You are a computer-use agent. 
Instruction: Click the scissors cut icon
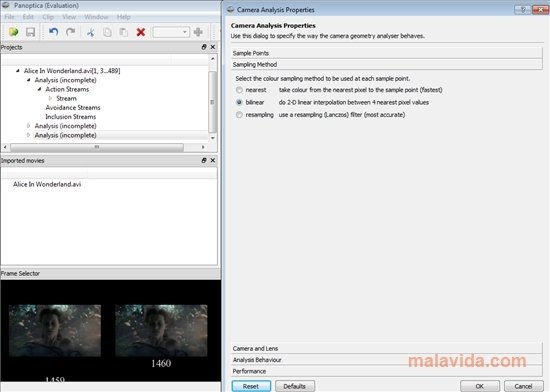coord(90,32)
